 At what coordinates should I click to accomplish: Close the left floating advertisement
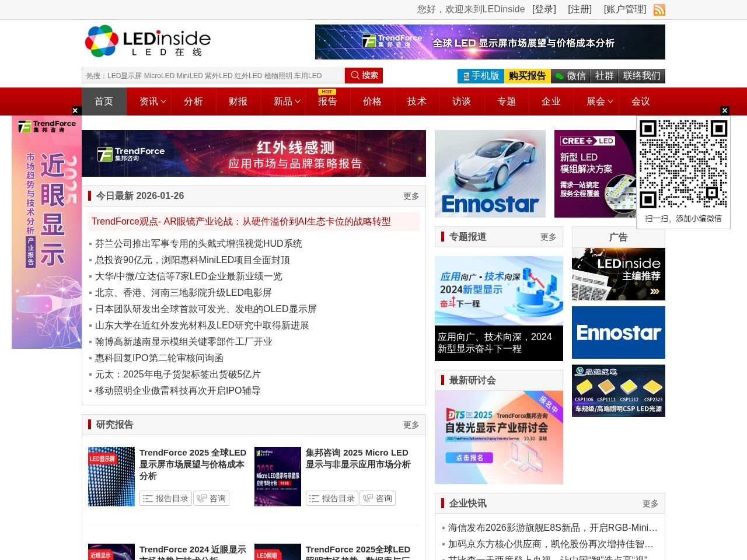pos(75,110)
